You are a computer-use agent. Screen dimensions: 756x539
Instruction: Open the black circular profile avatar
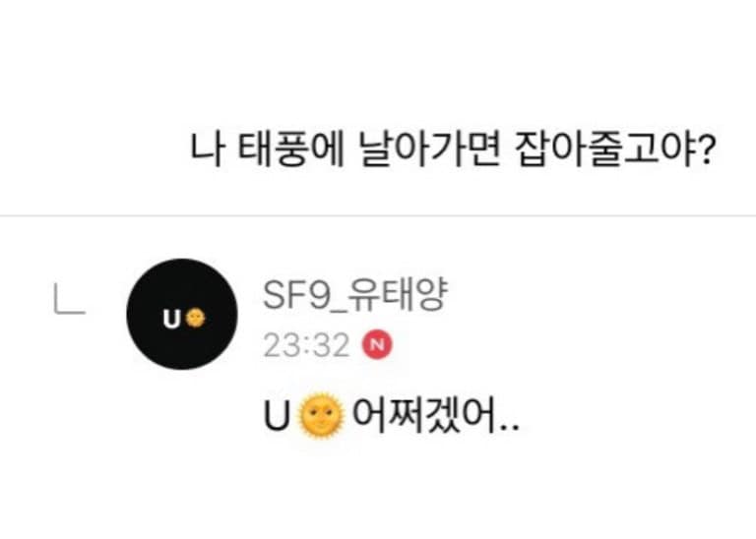click(x=182, y=314)
